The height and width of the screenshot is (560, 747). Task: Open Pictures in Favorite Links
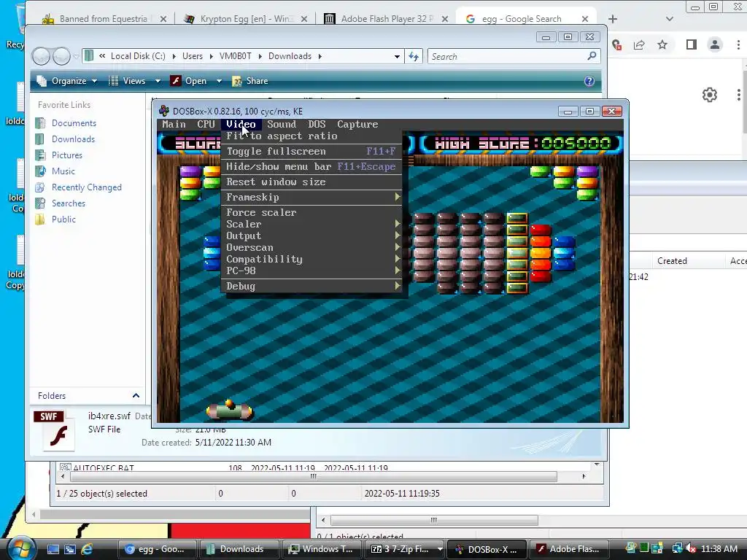(66, 155)
